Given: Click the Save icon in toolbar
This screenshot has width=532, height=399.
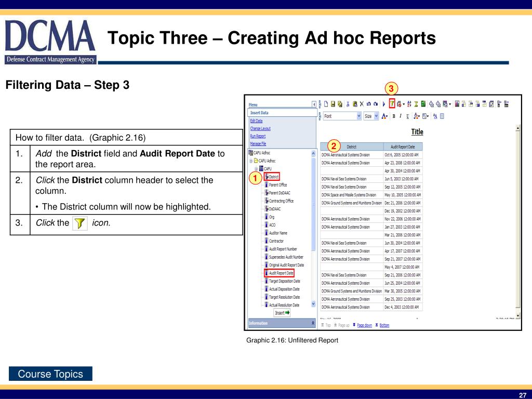Looking at the screenshot, I should point(333,104).
